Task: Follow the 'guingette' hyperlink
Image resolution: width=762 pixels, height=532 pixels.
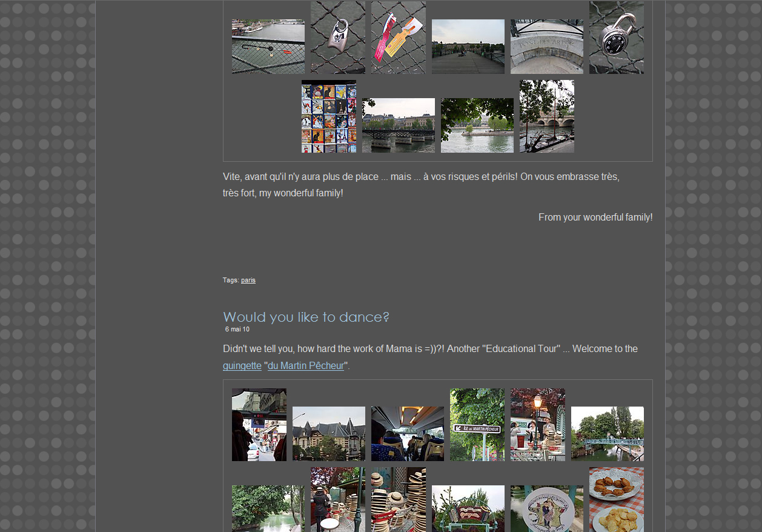Action: click(x=242, y=366)
